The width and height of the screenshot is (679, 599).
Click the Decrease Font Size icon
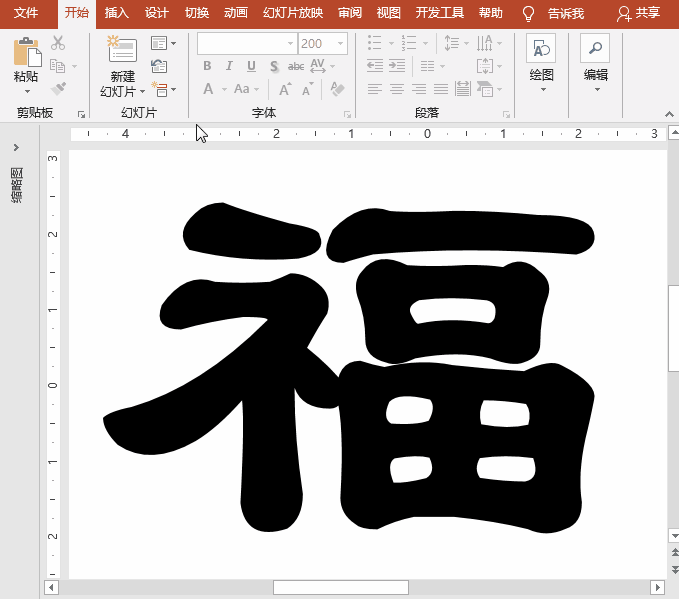[307, 89]
